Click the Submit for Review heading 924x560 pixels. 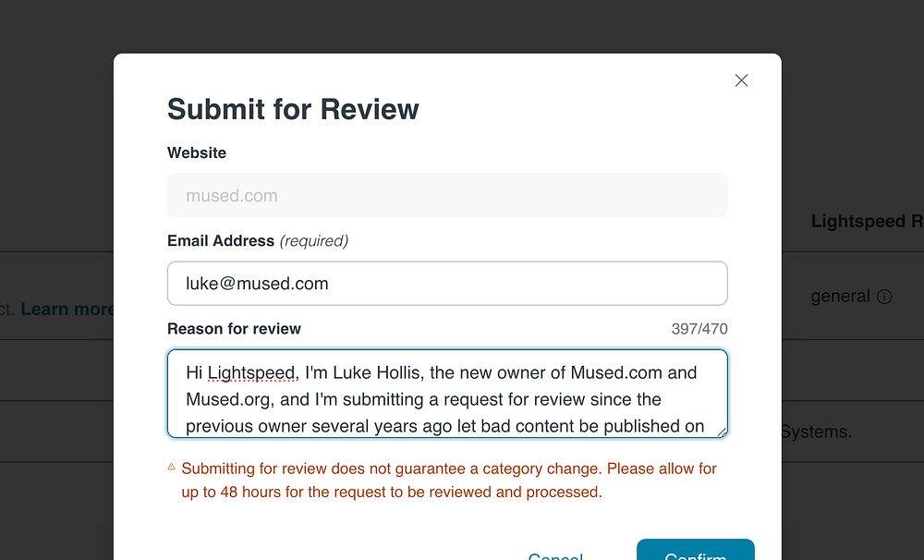293,110
